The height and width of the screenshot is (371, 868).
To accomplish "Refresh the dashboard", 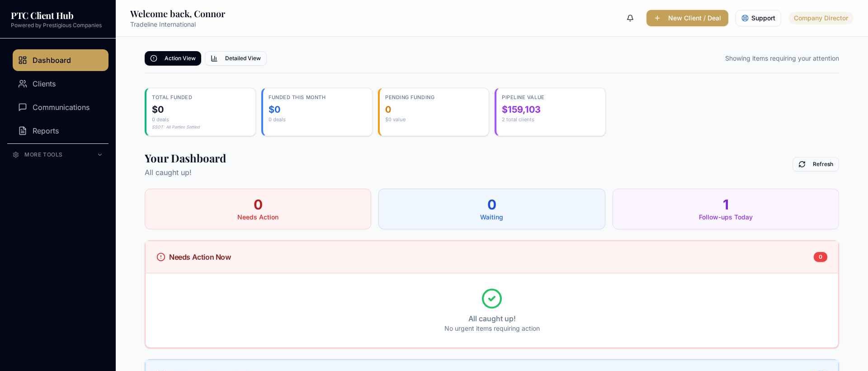I will click(x=816, y=164).
